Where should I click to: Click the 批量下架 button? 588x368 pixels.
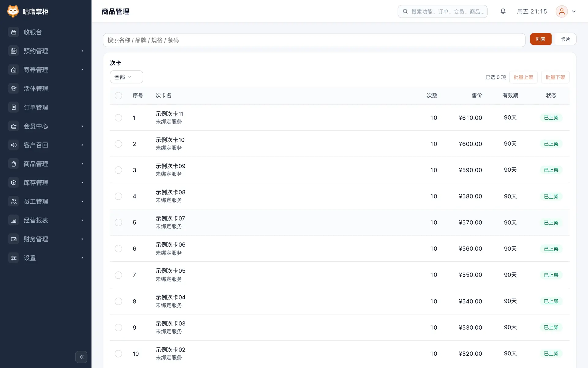(555, 77)
